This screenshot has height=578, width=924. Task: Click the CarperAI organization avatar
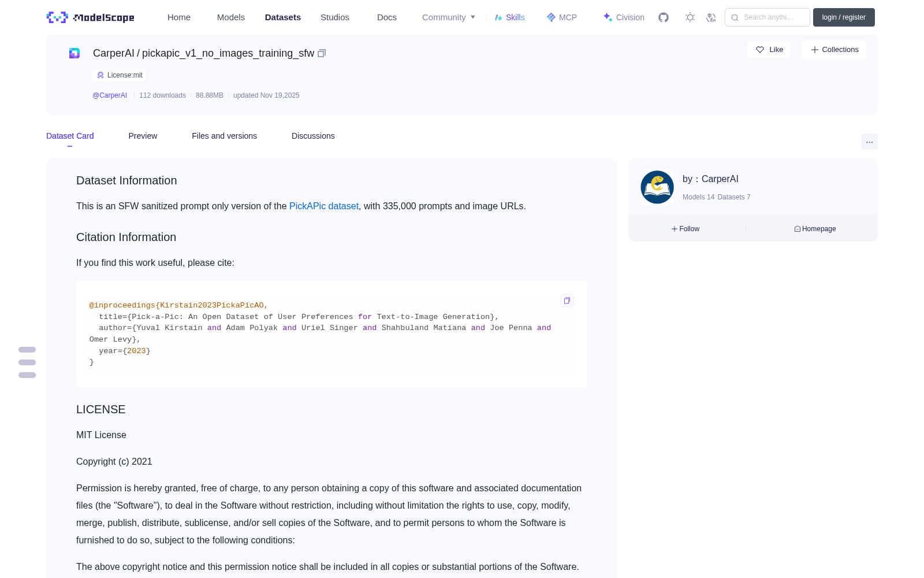657,187
